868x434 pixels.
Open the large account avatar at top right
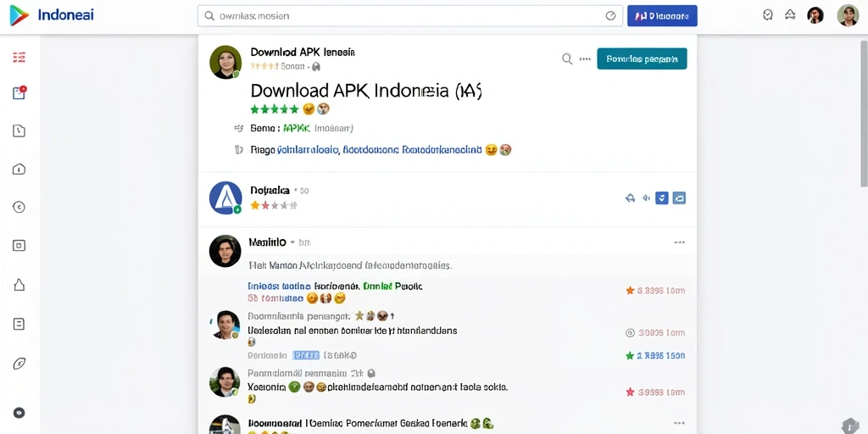point(848,15)
